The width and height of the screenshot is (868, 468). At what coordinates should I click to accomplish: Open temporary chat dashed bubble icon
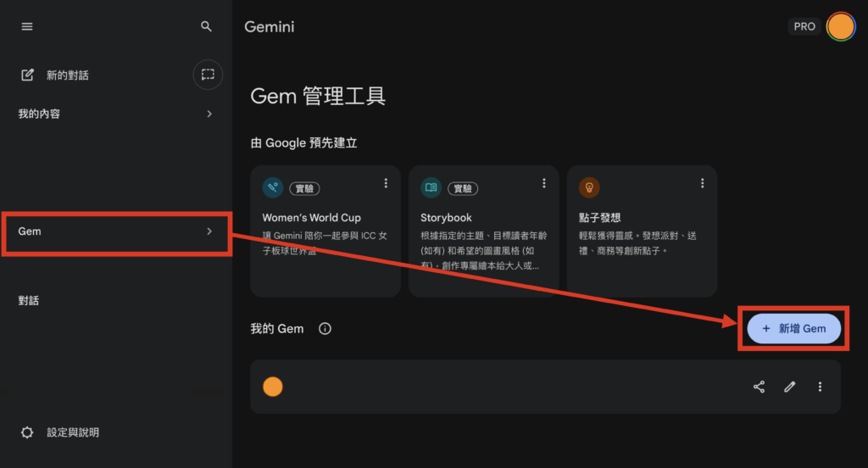pos(208,75)
